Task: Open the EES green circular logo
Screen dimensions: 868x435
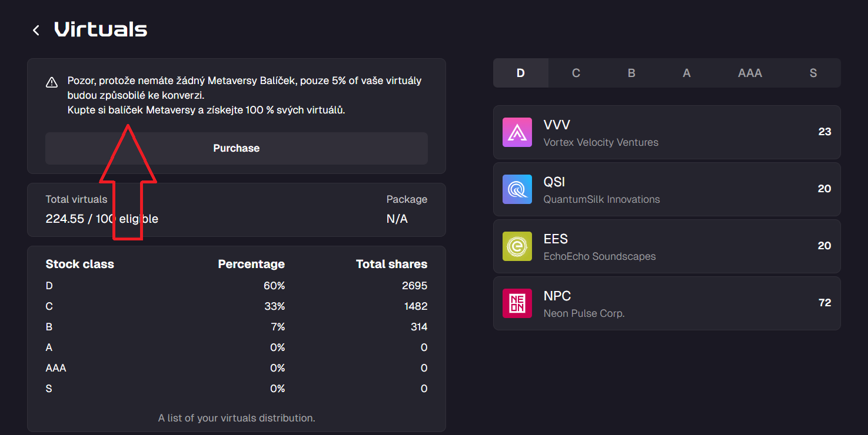Action: click(517, 246)
